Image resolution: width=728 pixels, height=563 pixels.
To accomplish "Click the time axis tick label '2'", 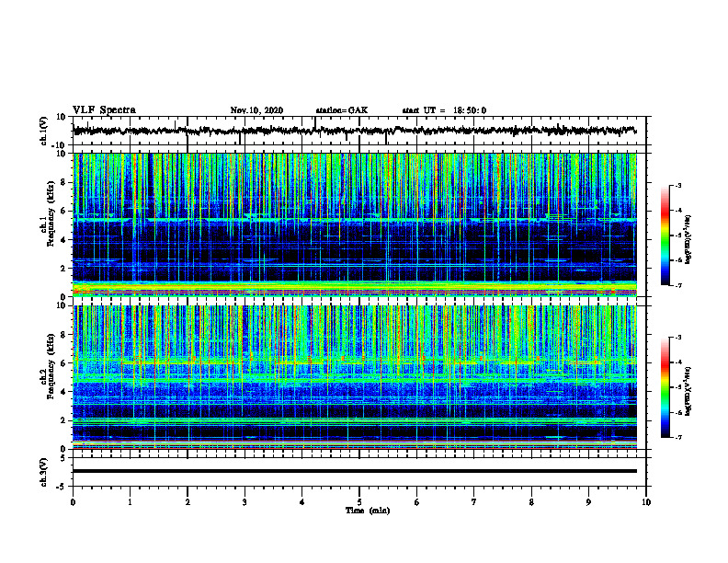I will click(x=188, y=502).
